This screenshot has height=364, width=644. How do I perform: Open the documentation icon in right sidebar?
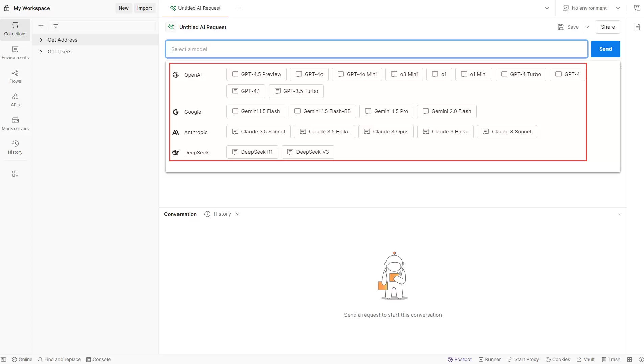(x=637, y=27)
